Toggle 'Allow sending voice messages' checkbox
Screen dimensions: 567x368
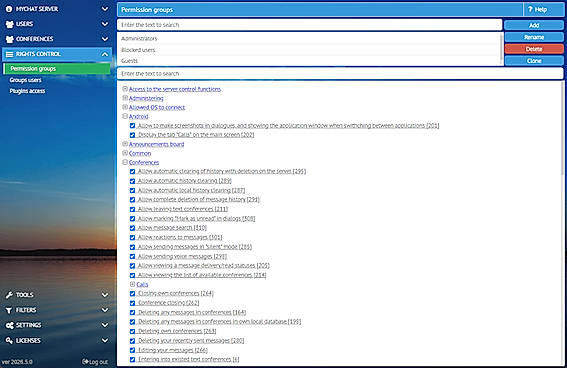(x=132, y=256)
